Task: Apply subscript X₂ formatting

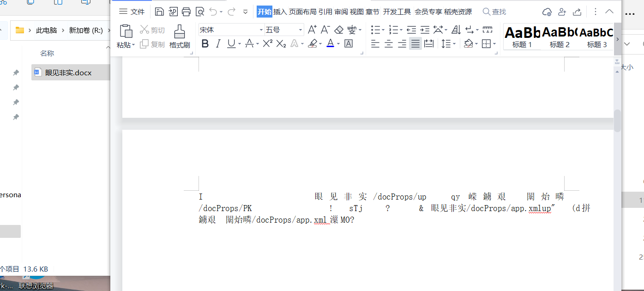Action: point(281,43)
